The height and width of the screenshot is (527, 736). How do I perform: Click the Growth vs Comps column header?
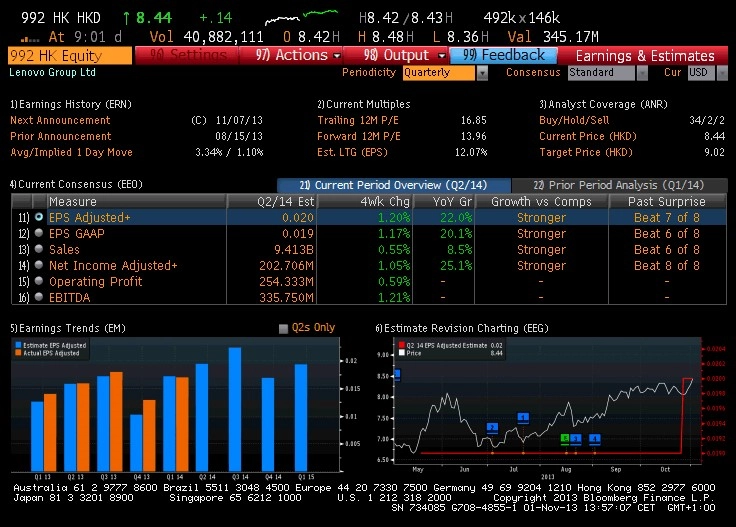541,201
